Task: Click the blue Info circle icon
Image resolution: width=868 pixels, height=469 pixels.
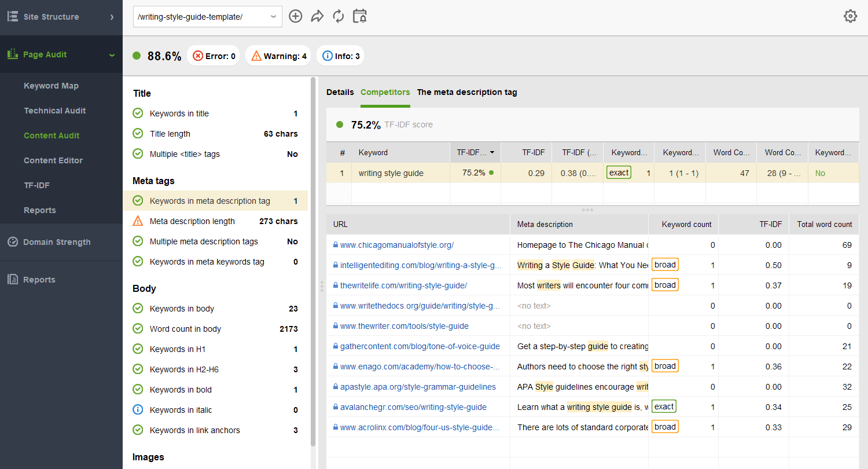Action: 328,56
